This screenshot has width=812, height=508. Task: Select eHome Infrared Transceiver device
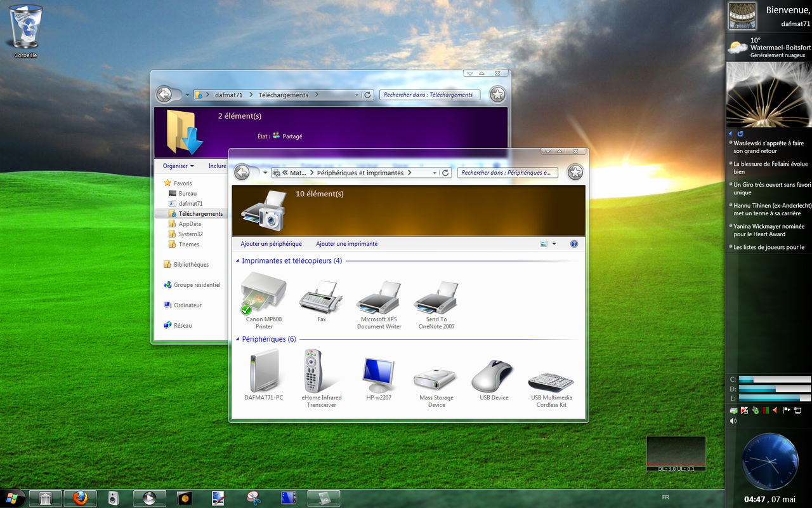coord(322,378)
